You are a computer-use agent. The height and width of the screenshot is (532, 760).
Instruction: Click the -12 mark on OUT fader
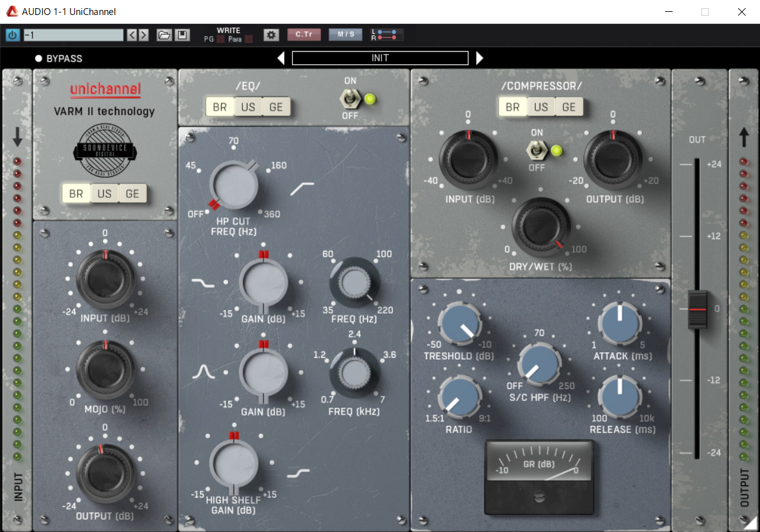click(714, 380)
